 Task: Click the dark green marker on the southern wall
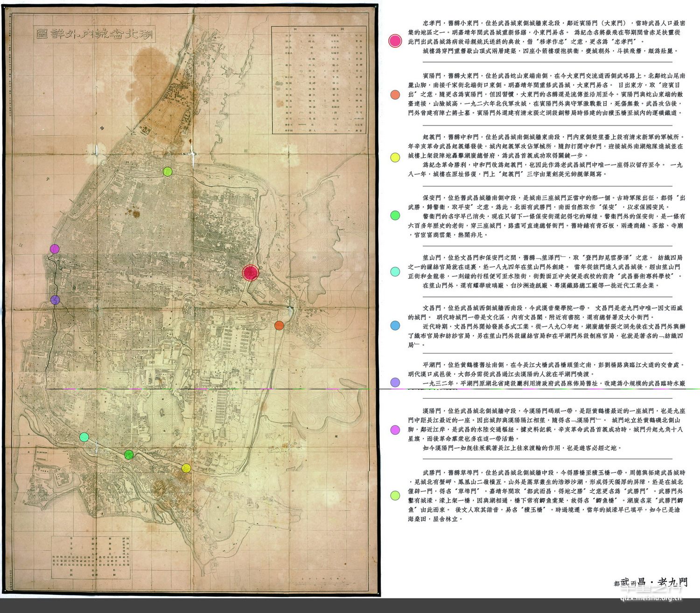point(129,454)
